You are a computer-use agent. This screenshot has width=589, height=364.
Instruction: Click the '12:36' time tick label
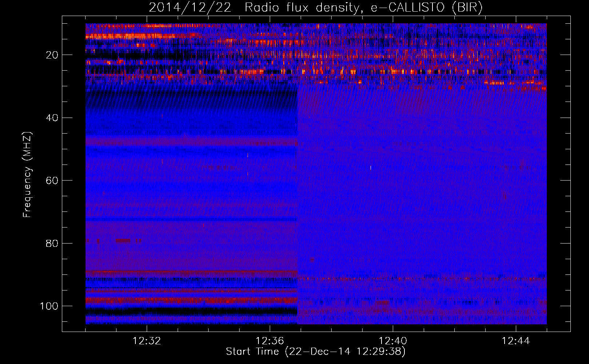click(x=270, y=341)
